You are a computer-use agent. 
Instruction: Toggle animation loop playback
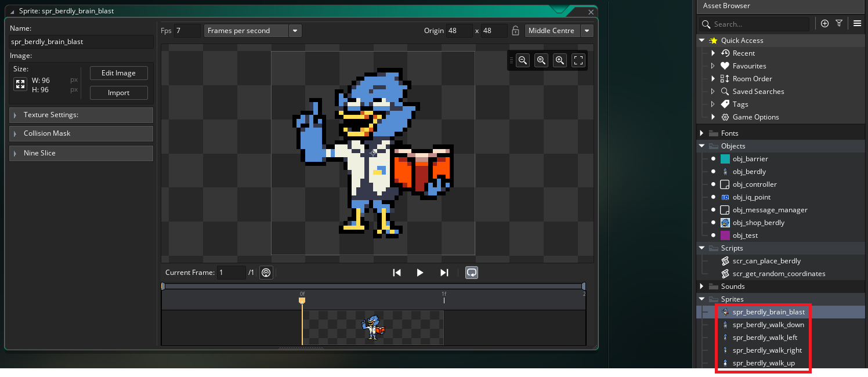(472, 273)
